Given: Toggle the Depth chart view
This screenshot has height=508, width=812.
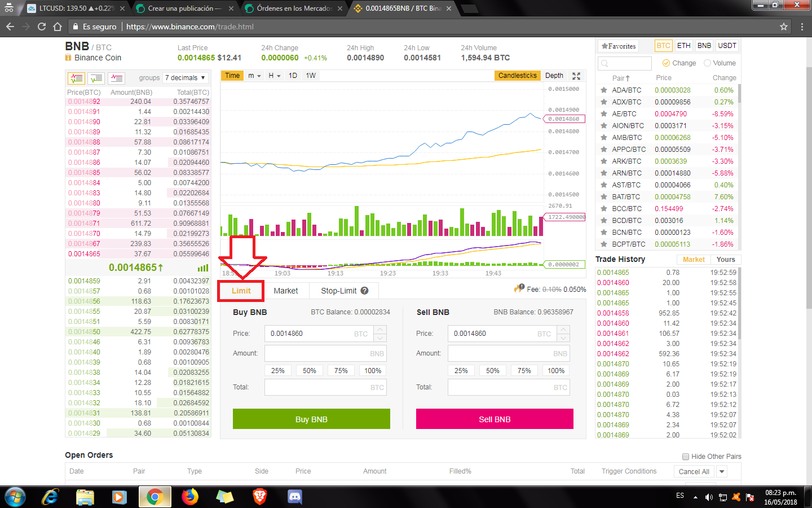Looking at the screenshot, I should point(554,76).
